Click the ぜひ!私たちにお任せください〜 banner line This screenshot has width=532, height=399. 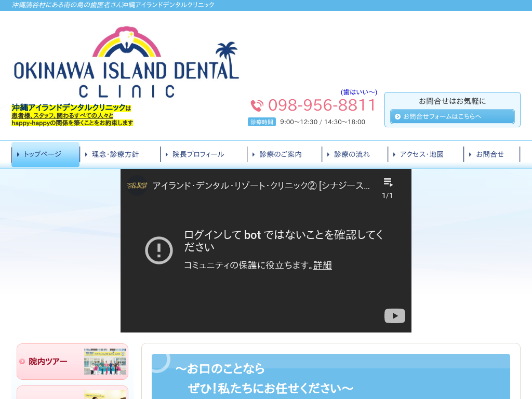[270, 389]
